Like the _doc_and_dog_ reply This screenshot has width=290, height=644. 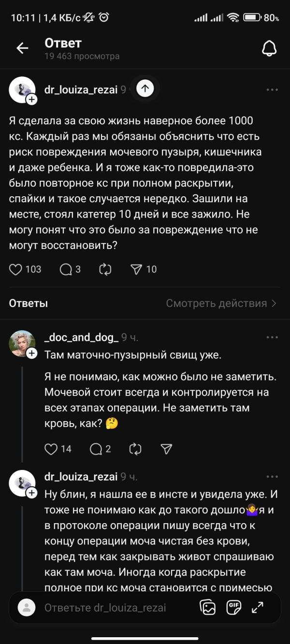pos(51,449)
